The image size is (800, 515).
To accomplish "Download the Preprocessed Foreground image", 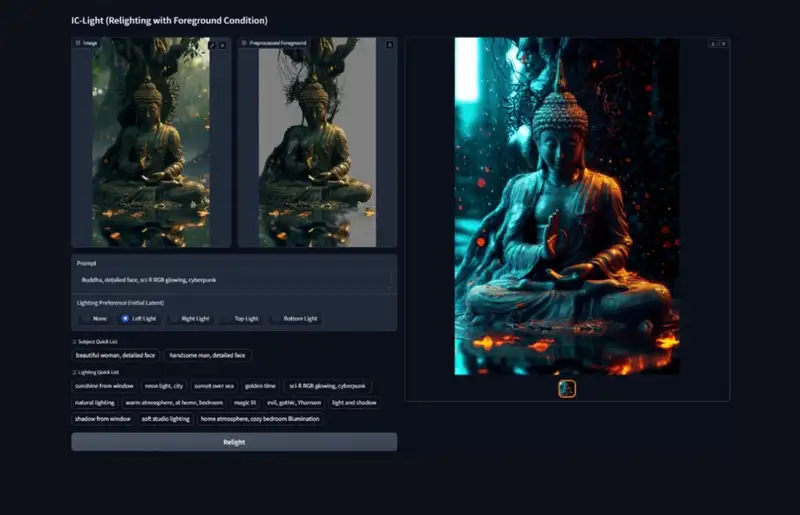I will pyautogui.click(x=389, y=45).
